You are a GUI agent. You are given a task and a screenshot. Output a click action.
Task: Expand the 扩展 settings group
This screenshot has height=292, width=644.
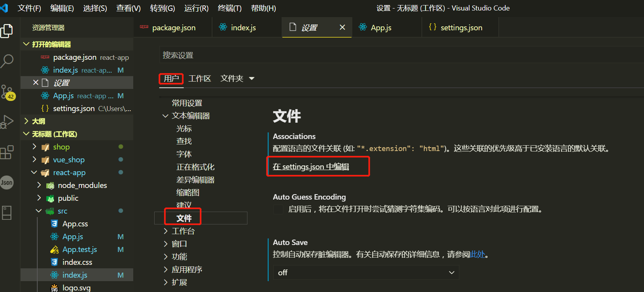pos(165,282)
